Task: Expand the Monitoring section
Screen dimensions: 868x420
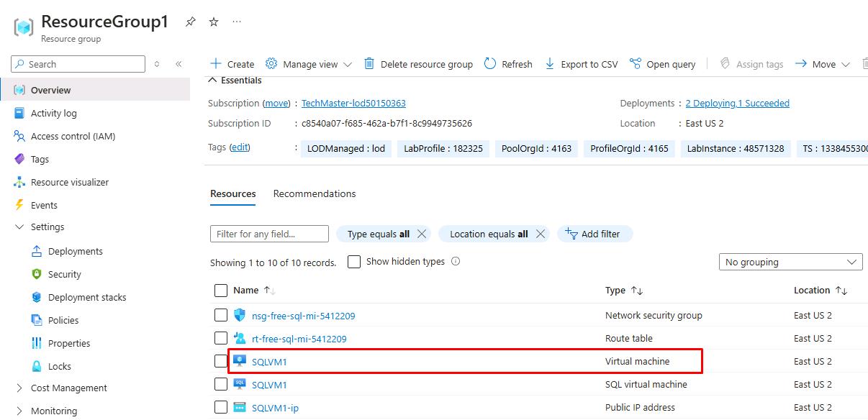Action: coord(19,411)
